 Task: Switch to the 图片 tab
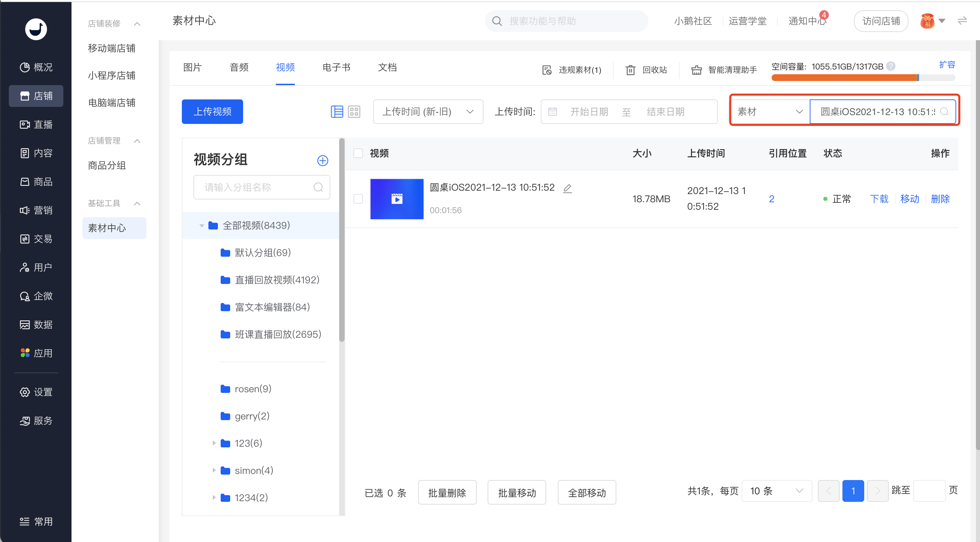192,67
